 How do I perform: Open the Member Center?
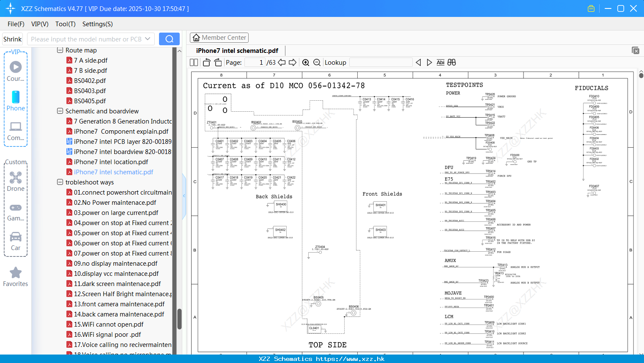tap(219, 38)
